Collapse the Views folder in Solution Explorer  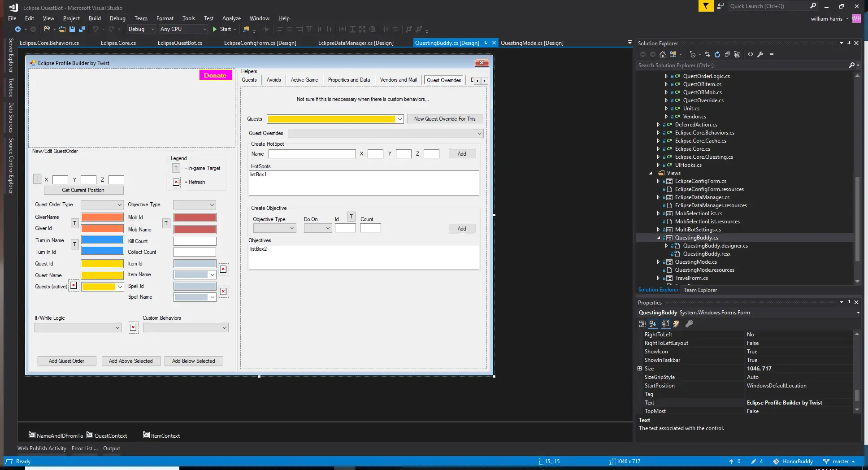pyautogui.click(x=651, y=173)
